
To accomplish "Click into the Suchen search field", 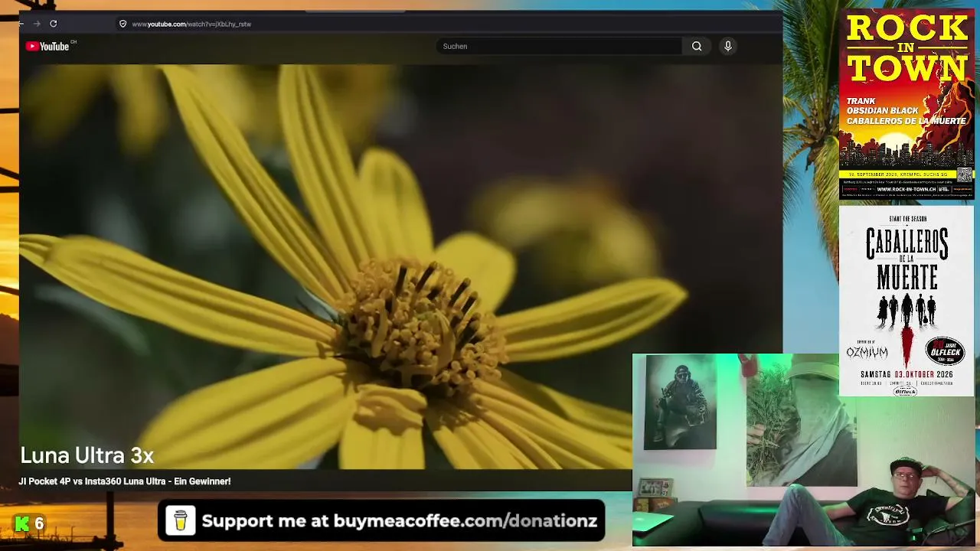I will [x=559, y=46].
